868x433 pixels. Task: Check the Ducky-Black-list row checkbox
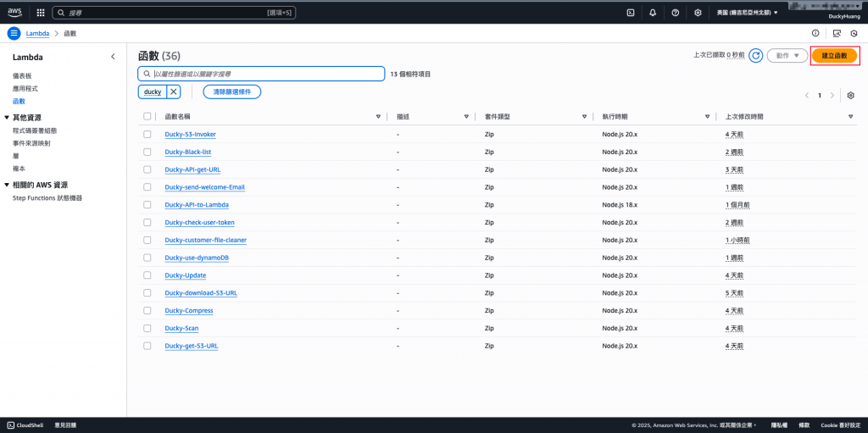[x=147, y=152]
